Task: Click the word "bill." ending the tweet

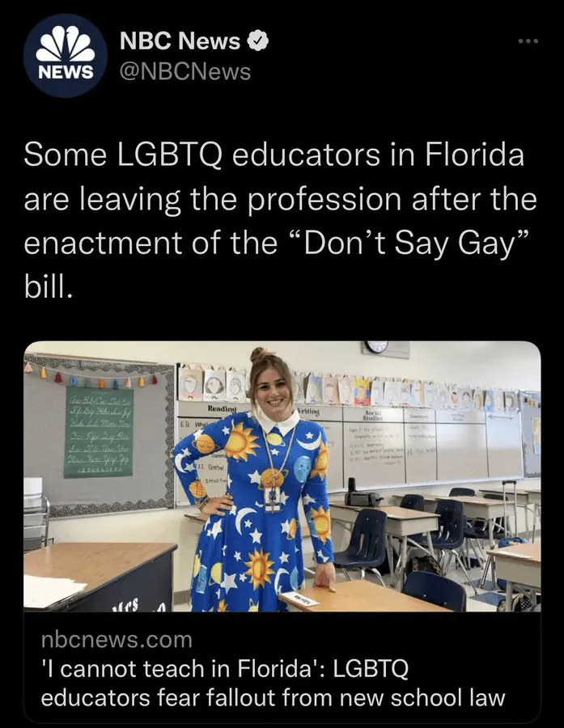Action: click(49, 287)
